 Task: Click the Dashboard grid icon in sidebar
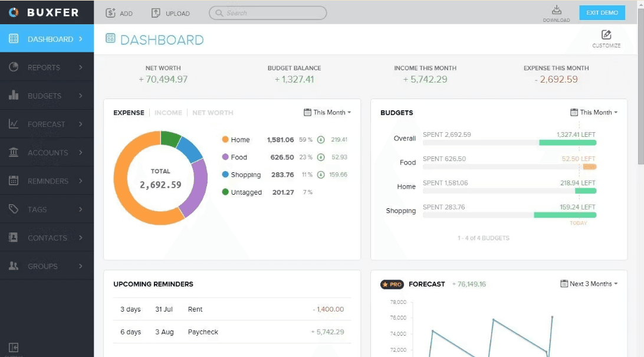click(14, 38)
